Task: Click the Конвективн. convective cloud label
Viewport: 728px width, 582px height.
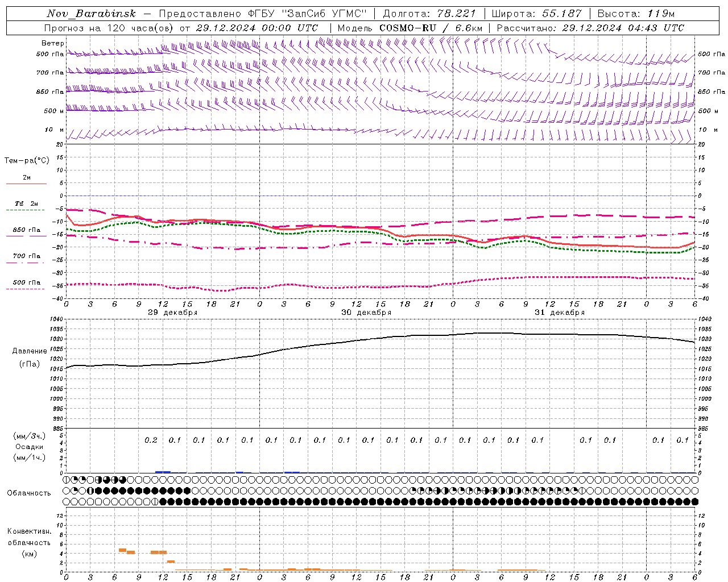Action: (x=30, y=531)
